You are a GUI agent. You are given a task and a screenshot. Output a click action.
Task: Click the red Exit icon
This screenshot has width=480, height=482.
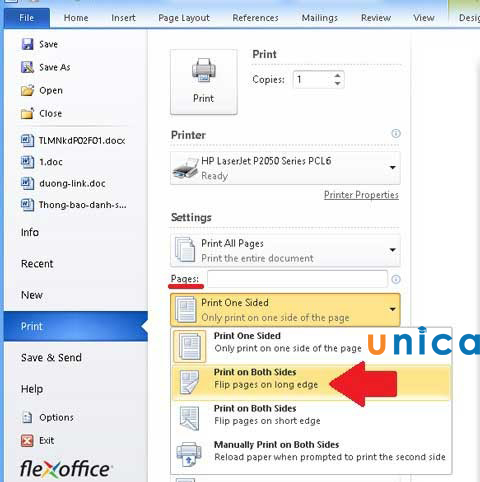point(27,440)
